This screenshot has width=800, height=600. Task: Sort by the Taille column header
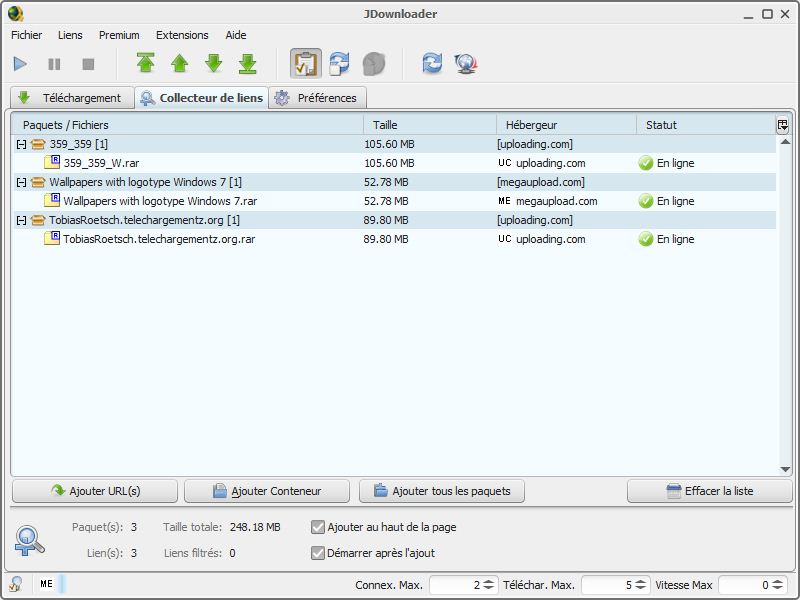[430, 125]
